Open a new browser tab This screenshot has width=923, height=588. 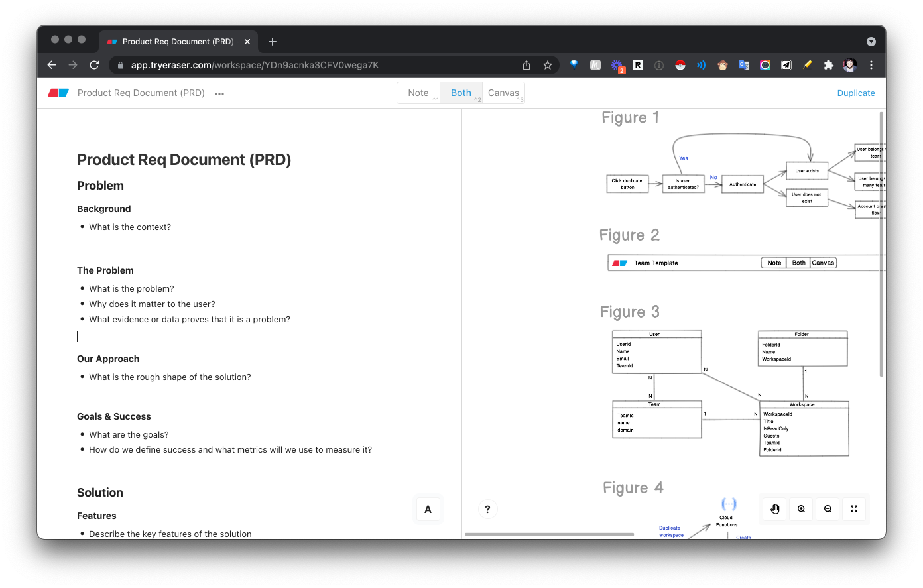pos(273,42)
